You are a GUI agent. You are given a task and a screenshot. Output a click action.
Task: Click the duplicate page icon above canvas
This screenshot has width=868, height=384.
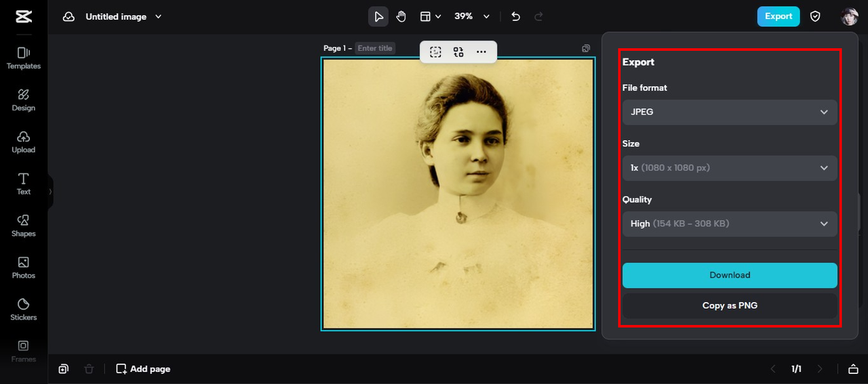586,48
